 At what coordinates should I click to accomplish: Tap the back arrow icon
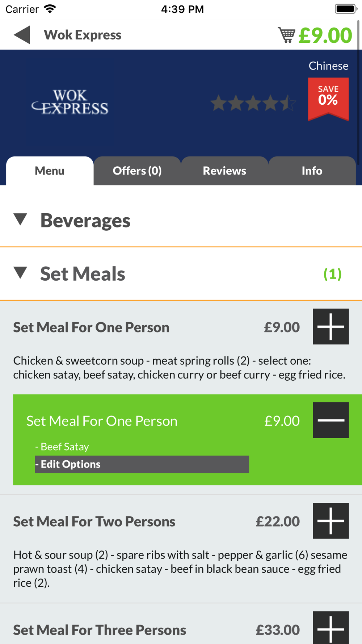pos(22,35)
